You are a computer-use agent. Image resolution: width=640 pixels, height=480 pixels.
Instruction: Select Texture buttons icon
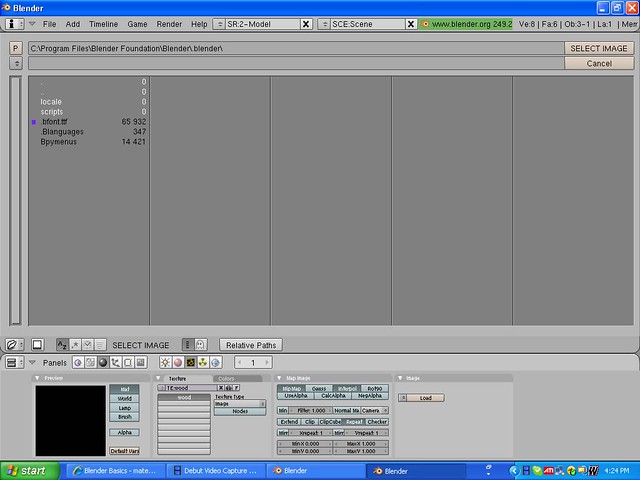click(191, 362)
